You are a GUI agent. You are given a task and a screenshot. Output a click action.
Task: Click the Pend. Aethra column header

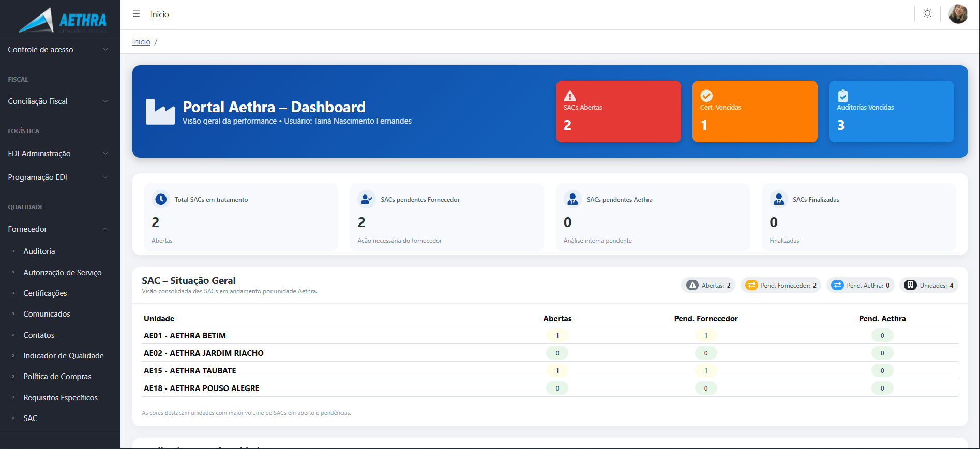click(x=882, y=319)
